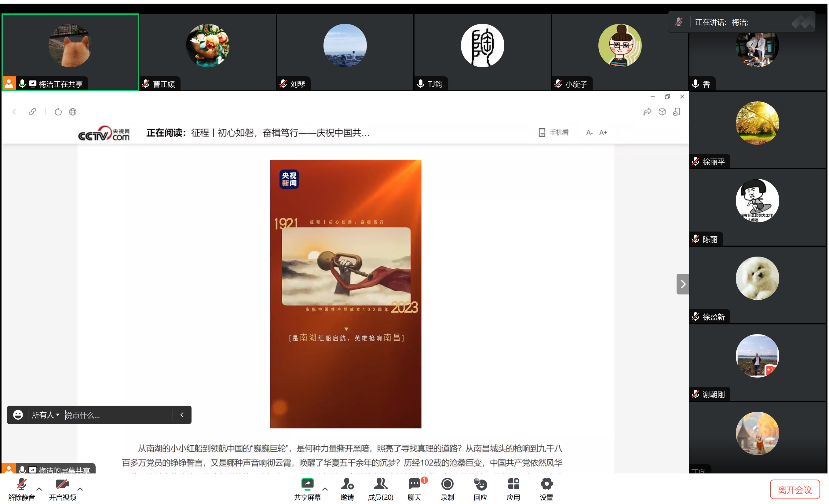Click the globe open-in-browser icon

click(73, 112)
